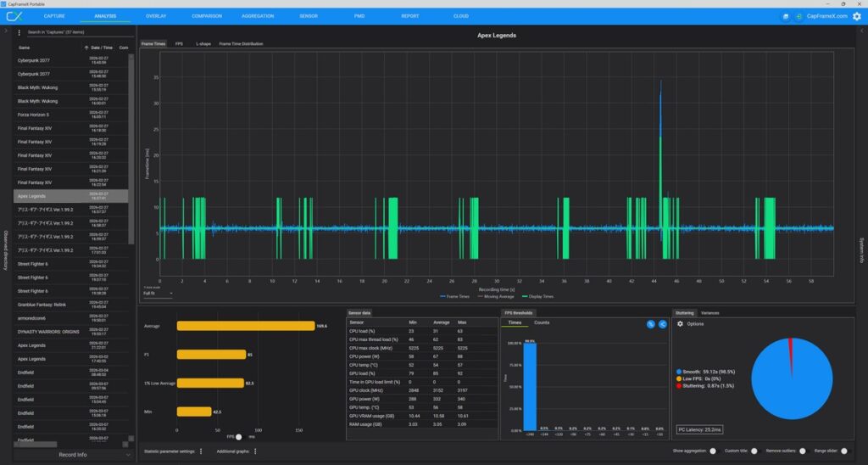
Task: Turn on Remove outliers toggle
Action: (803, 451)
